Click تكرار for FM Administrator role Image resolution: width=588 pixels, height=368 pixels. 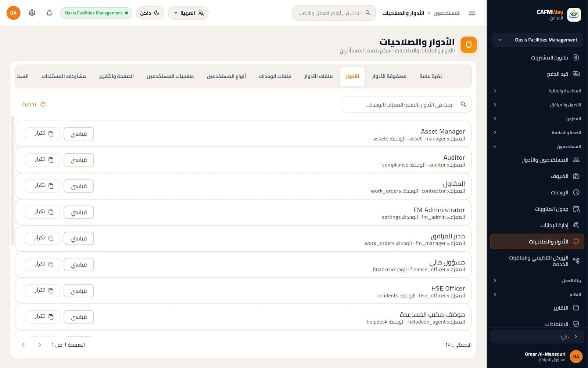click(x=43, y=212)
